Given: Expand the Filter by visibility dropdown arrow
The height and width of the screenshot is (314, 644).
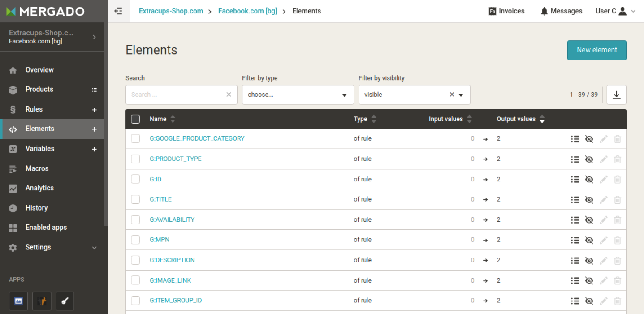Looking at the screenshot, I should pyautogui.click(x=461, y=95).
